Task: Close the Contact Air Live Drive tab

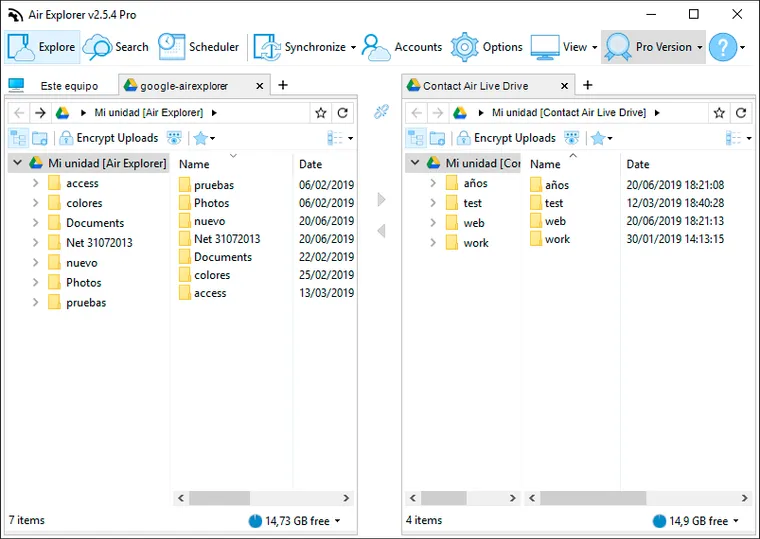Action: coord(564,86)
